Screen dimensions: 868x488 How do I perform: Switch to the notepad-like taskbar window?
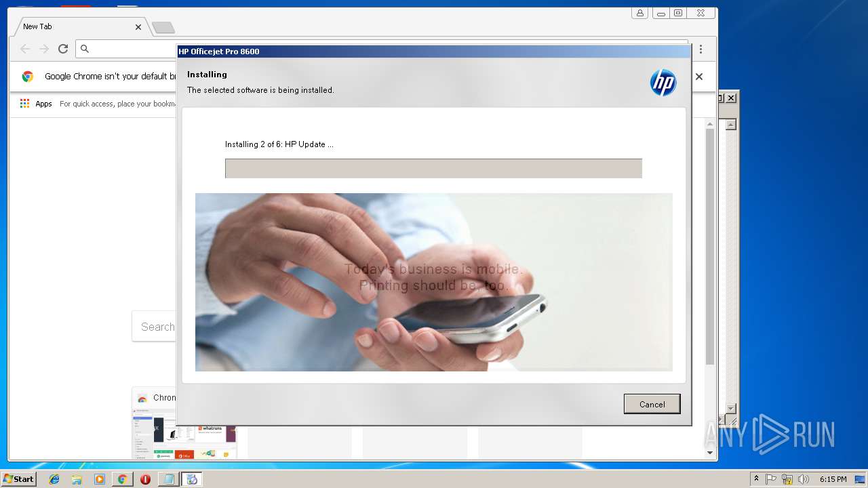[168, 479]
